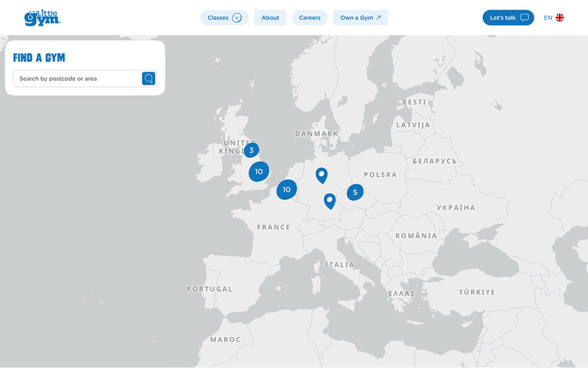Click the France label on the map
The width and height of the screenshot is (588, 368).
tap(274, 227)
